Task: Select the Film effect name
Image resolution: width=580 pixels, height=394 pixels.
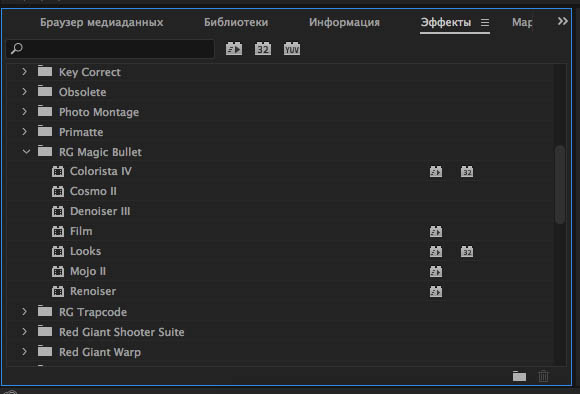Action: tap(81, 231)
